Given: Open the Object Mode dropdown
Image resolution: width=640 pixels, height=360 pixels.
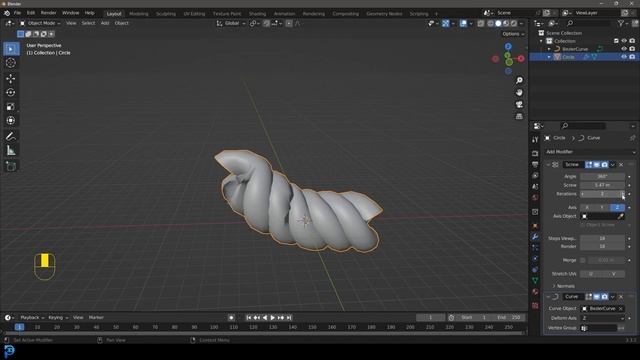Looking at the screenshot, I should click(x=40, y=23).
